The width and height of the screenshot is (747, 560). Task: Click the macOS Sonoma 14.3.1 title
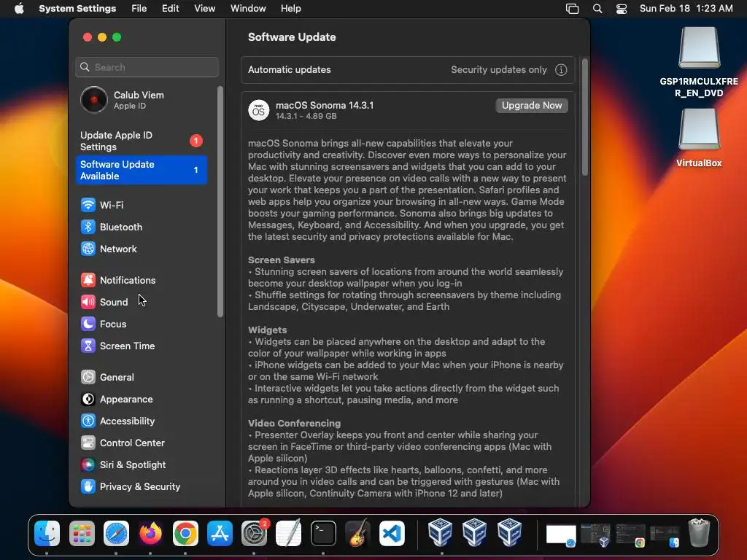pyautogui.click(x=325, y=105)
